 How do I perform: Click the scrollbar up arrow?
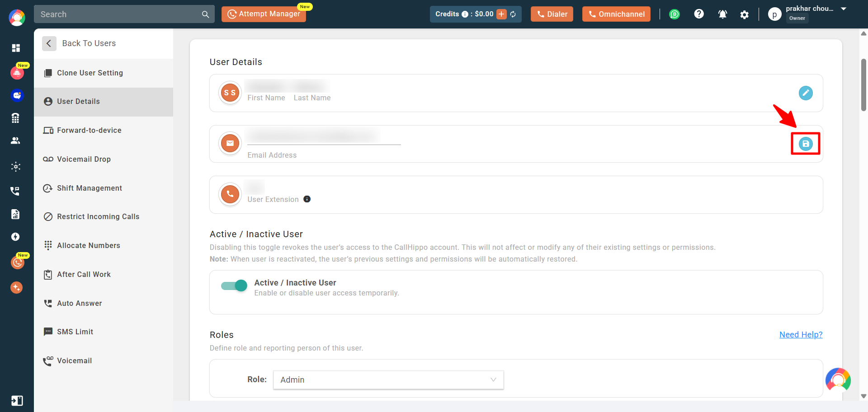[863, 33]
